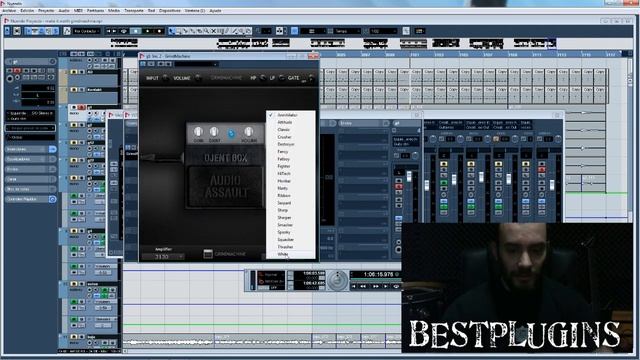
Task: Open the Por Contacto automation mode dropdown
Action: pyautogui.click(x=87, y=31)
